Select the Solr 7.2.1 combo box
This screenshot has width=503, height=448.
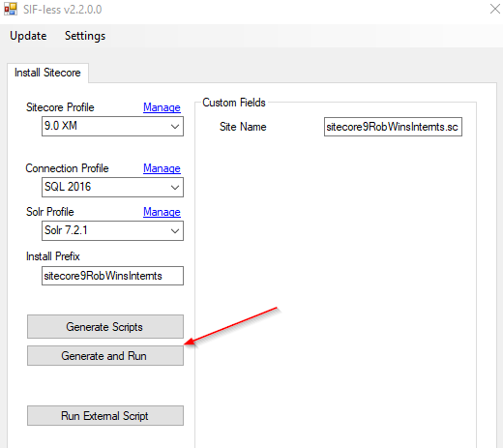[112, 231]
